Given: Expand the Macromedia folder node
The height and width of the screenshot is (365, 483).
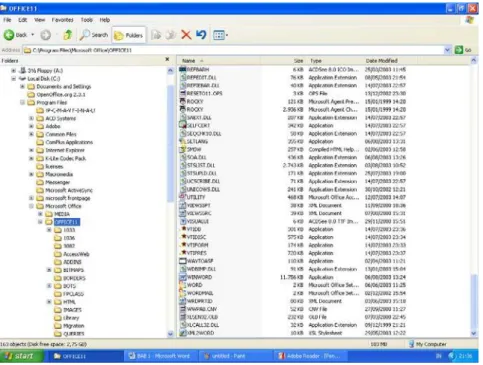Looking at the screenshot, I should pyautogui.click(x=31, y=174).
